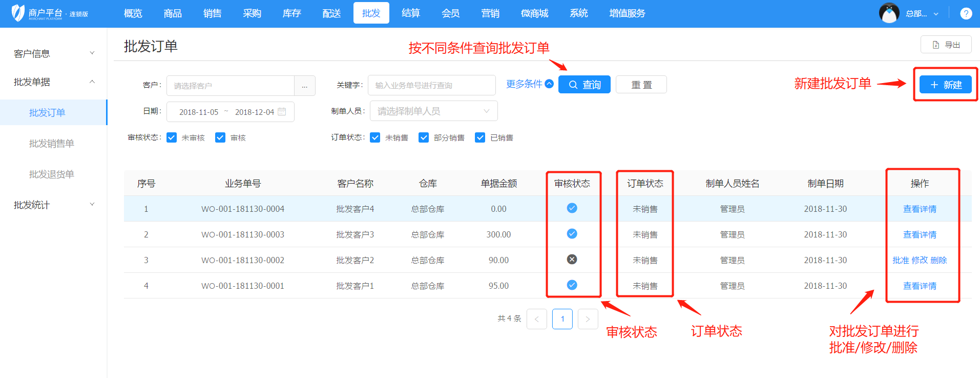Screen dimensions: 980x378
Task: Toggle the 部分销售 order status checkbox
Action: (424, 137)
